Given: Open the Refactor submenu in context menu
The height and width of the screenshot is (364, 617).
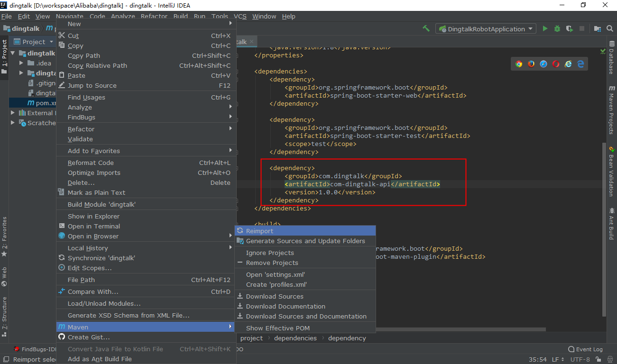Looking at the screenshot, I should point(146,129).
